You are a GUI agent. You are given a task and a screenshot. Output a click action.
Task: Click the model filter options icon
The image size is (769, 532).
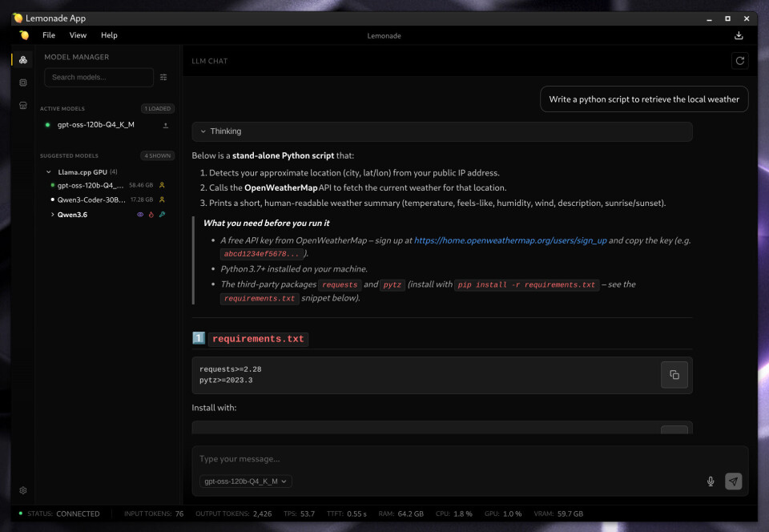click(163, 77)
